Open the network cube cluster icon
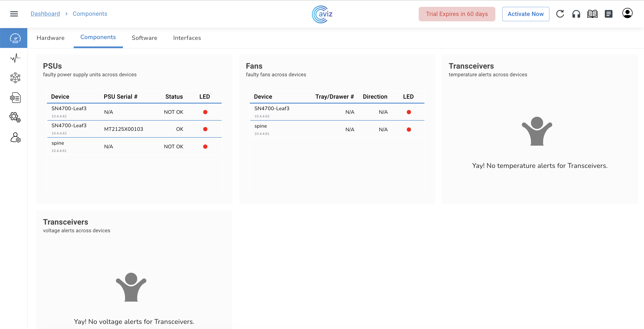Screen dimensions: 644x329 (x=15, y=78)
